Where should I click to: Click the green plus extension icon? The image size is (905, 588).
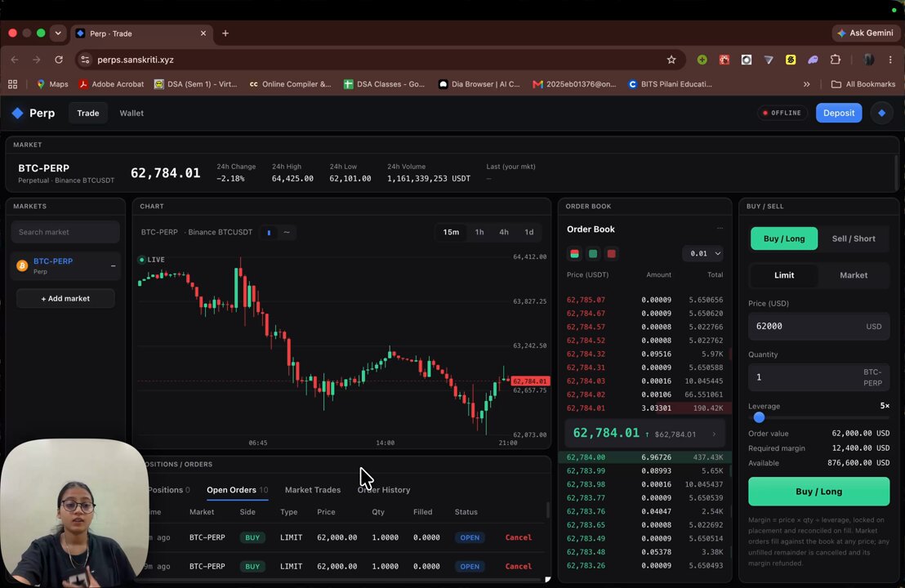point(702,60)
